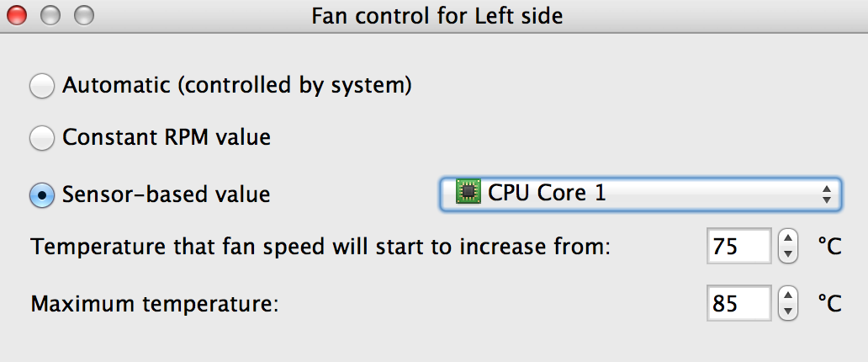Click the °C unit beside the 85 field
Screen dimensions: 868x362
(828, 303)
